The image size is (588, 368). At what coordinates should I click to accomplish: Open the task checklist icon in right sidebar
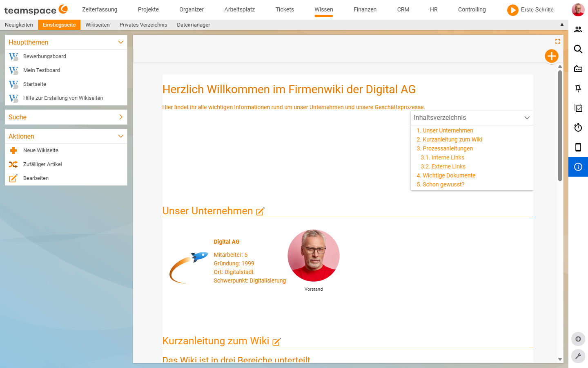pos(578,108)
